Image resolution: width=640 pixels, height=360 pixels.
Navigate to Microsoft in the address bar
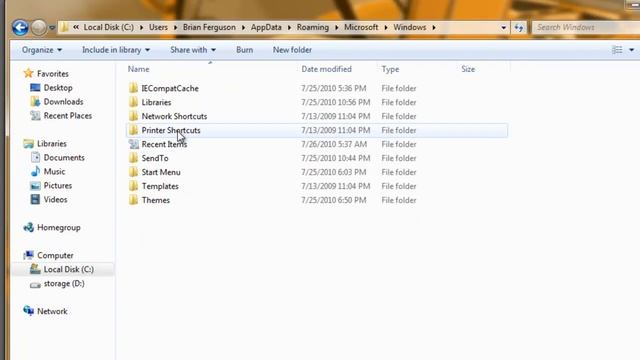[x=361, y=27]
